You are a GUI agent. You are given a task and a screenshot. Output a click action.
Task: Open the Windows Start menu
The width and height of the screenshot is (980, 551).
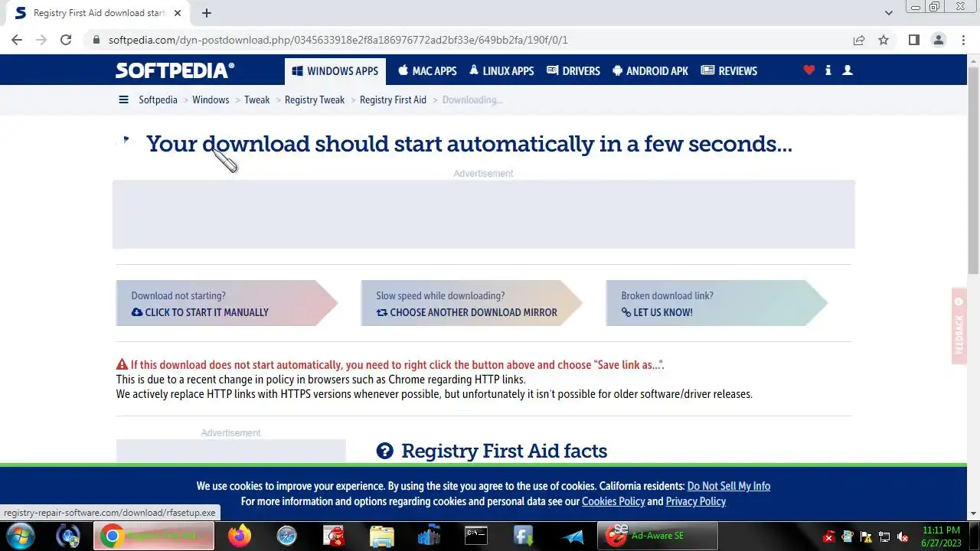tap(19, 536)
